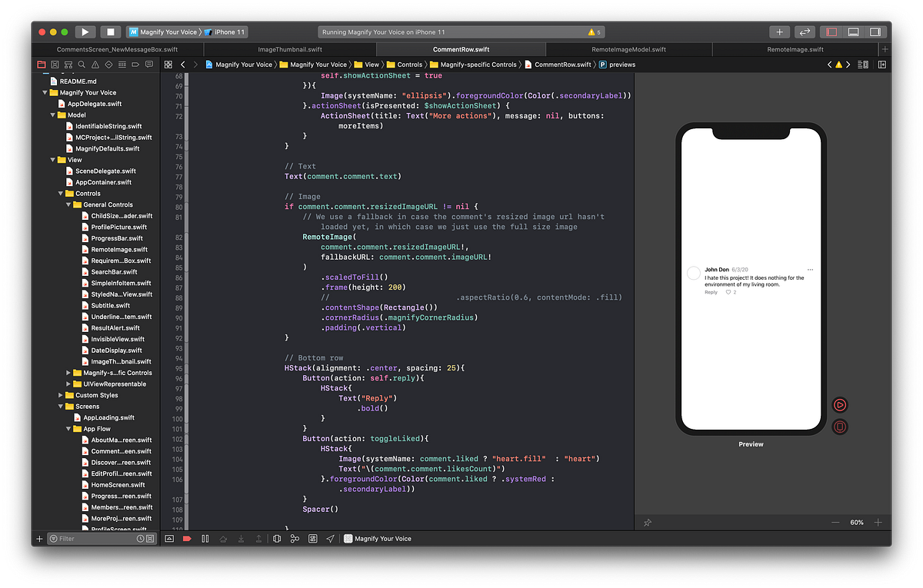Open the Source Control navigator

tap(55, 65)
